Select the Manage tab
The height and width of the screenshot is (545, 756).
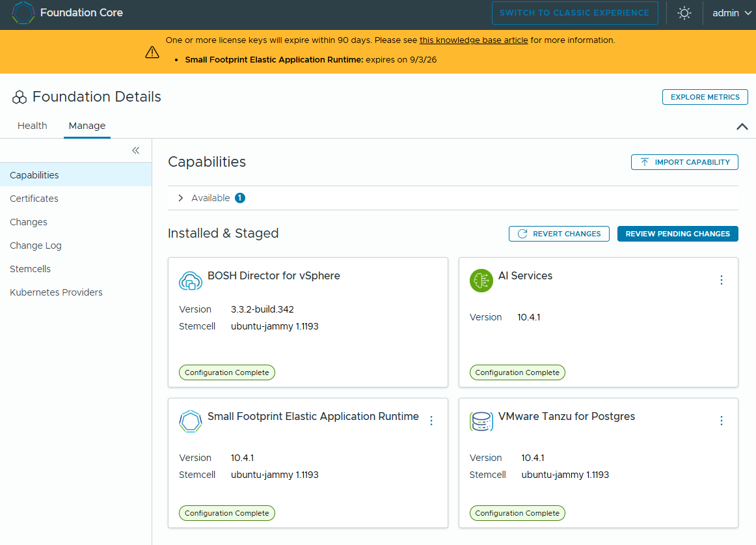click(87, 126)
